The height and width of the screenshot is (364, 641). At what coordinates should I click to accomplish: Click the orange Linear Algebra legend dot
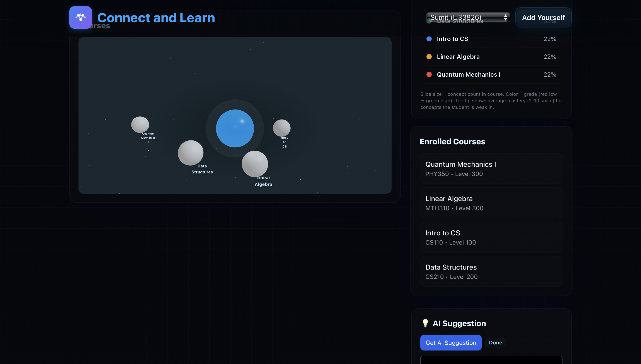pos(429,57)
